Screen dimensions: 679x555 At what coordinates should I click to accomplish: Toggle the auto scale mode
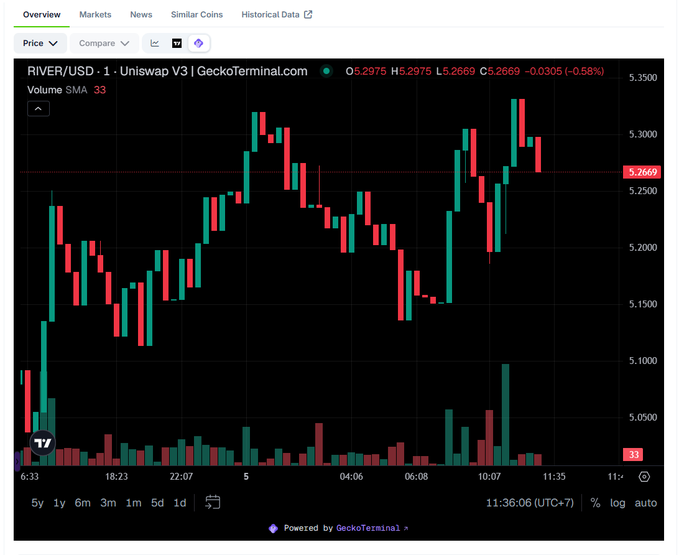click(646, 503)
